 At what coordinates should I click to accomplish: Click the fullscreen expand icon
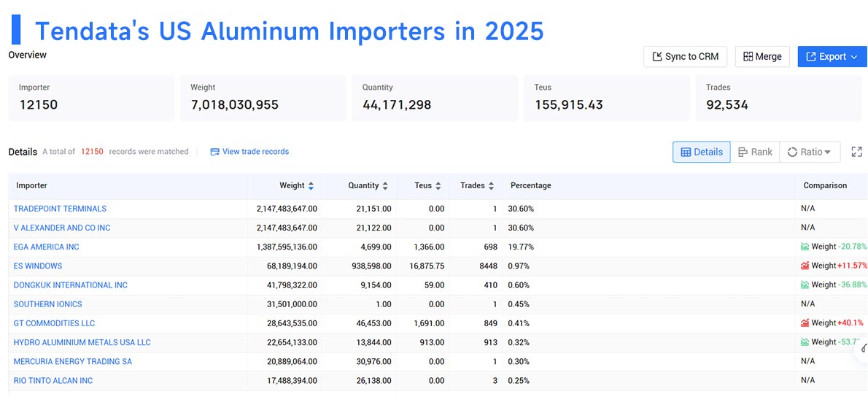[x=856, y=152]
